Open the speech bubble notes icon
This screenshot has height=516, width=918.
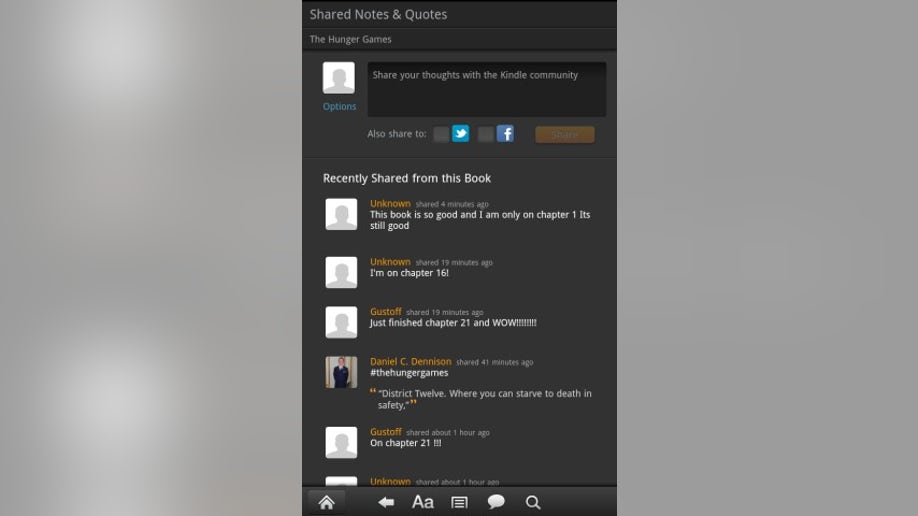point(496,502)
